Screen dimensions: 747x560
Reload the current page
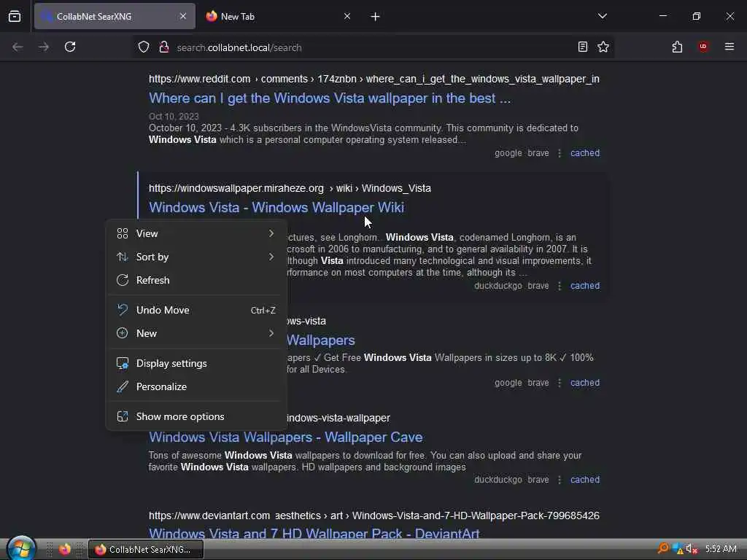point(70,47)
